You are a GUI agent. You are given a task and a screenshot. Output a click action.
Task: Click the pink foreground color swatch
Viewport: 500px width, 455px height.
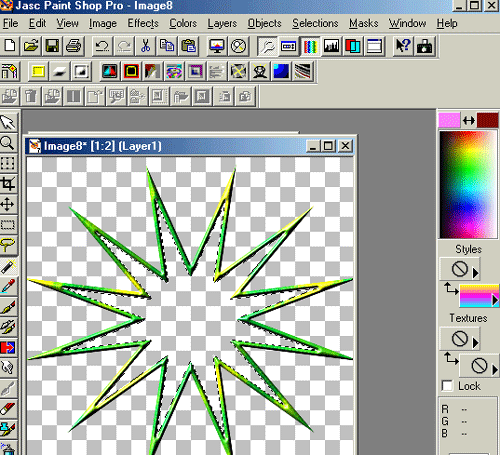(x=449, y=120)
